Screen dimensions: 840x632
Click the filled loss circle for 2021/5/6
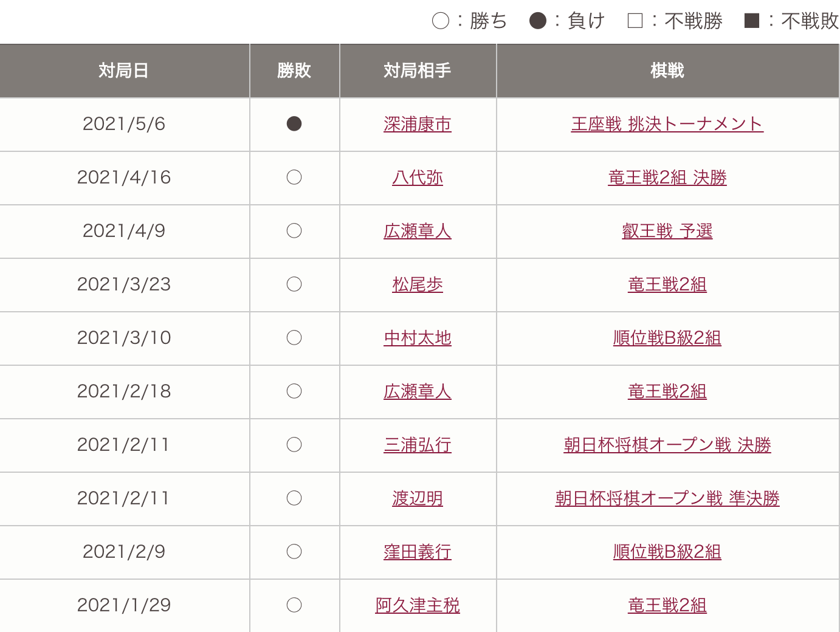[294, 124]
